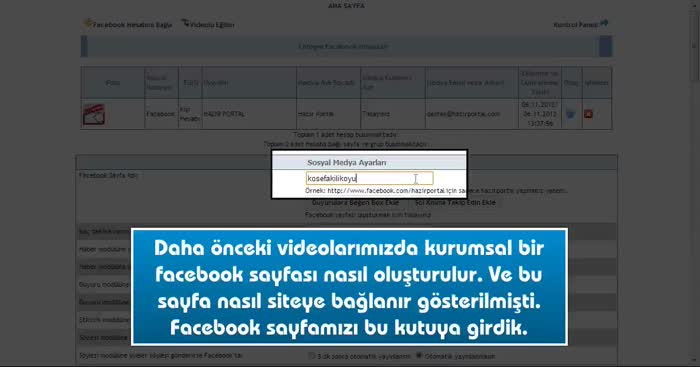
Task: Click the Sol Kısma Takip Edin Ekle button
Action: pyautogui.click(x=455, y=203)
